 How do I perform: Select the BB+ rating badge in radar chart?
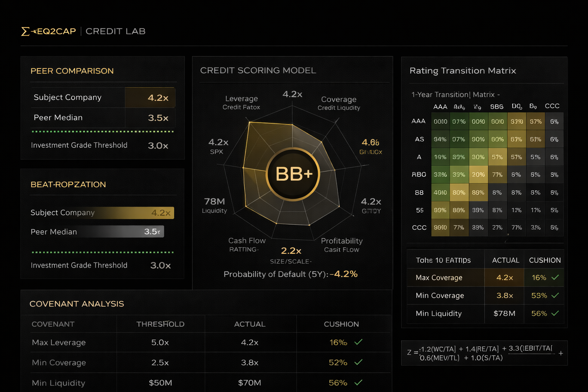tap(293, 173)
